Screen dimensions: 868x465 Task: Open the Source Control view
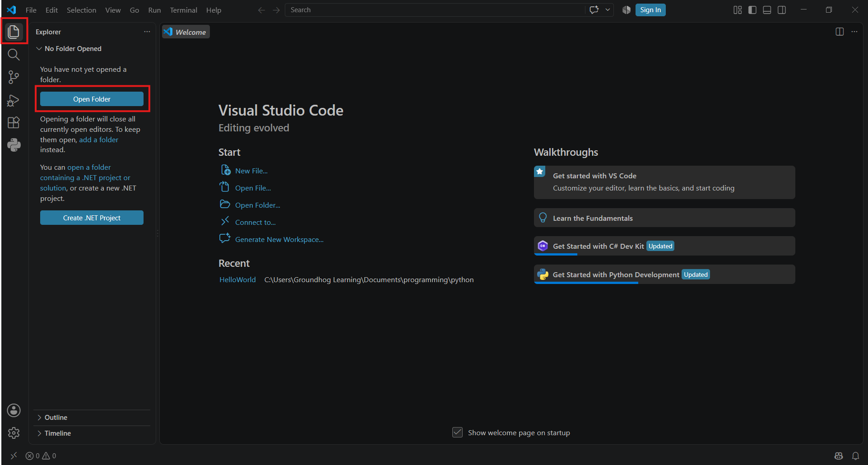pos(14,77)
